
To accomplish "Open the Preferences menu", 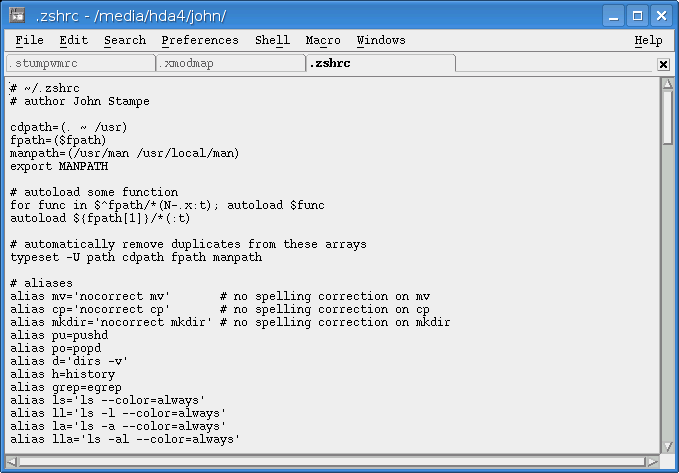I will (200, 41).
